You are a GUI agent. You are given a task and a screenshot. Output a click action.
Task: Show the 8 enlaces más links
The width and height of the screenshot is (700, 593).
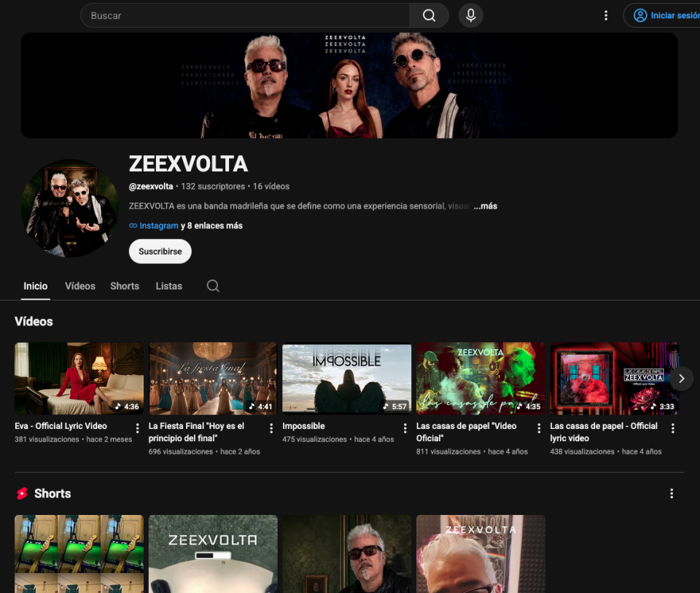click(x=211, y=225)
